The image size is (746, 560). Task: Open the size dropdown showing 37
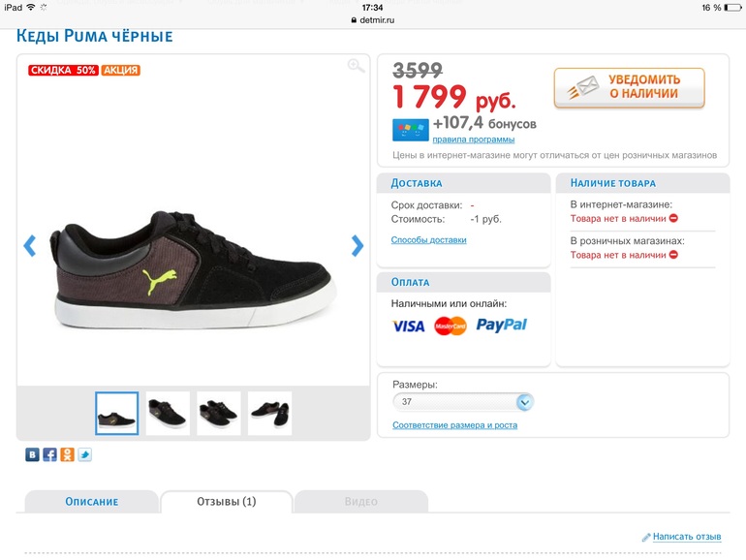click(x=463, y=402)
